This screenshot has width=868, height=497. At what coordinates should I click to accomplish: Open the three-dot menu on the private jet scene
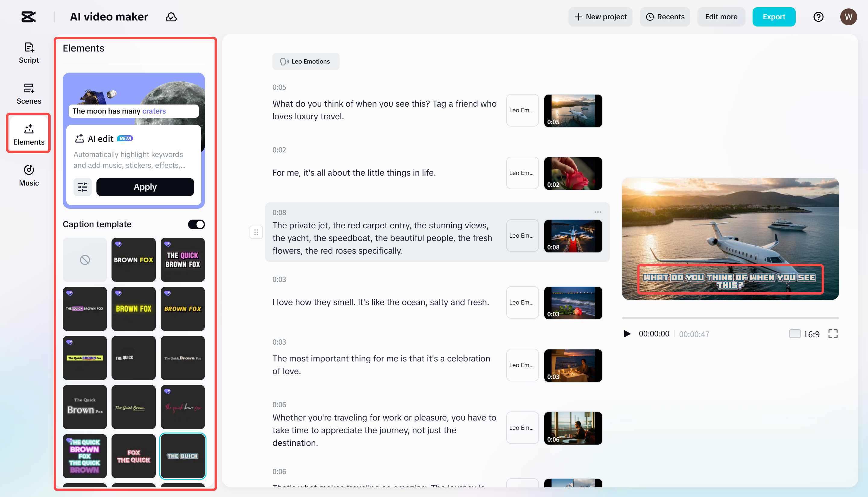(x=598, y=212)
